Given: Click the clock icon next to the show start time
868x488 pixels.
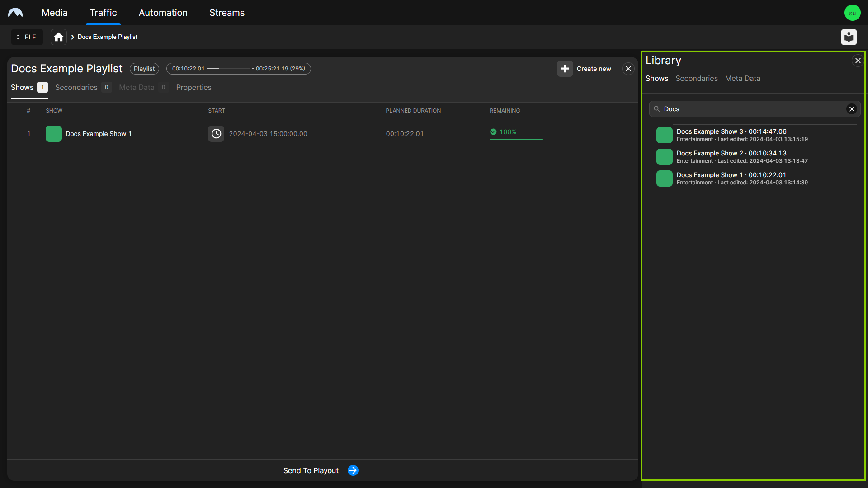Looking at the screenshot, I should [x=216, y=134].
